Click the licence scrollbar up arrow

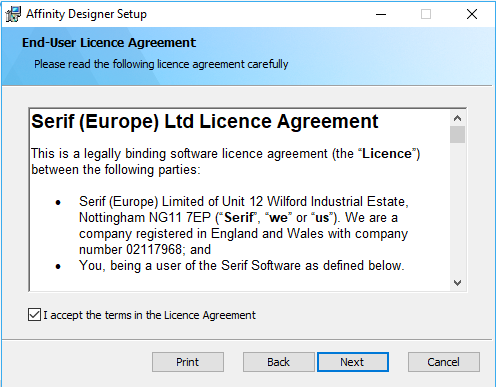click(x=457, y=118)
